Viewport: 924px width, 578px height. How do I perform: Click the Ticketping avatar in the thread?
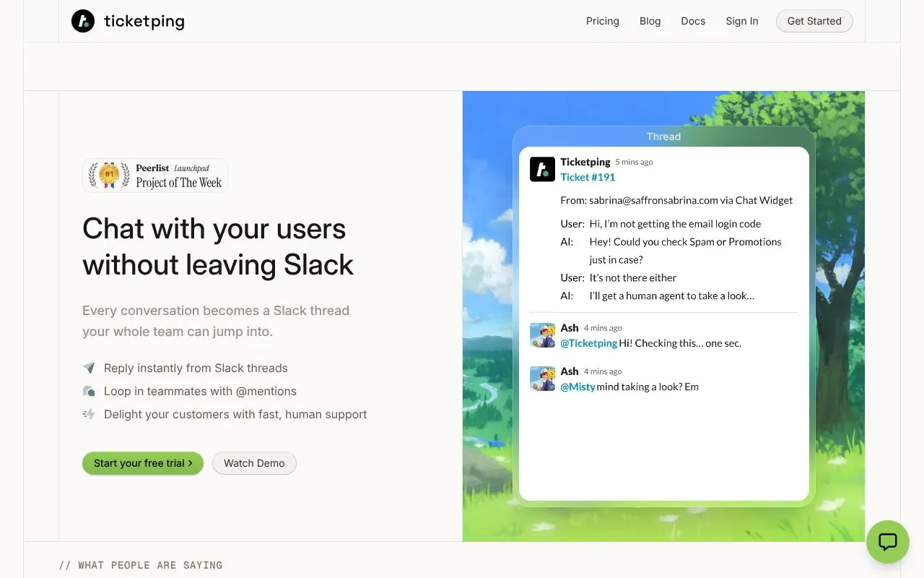tap(542, 169)
